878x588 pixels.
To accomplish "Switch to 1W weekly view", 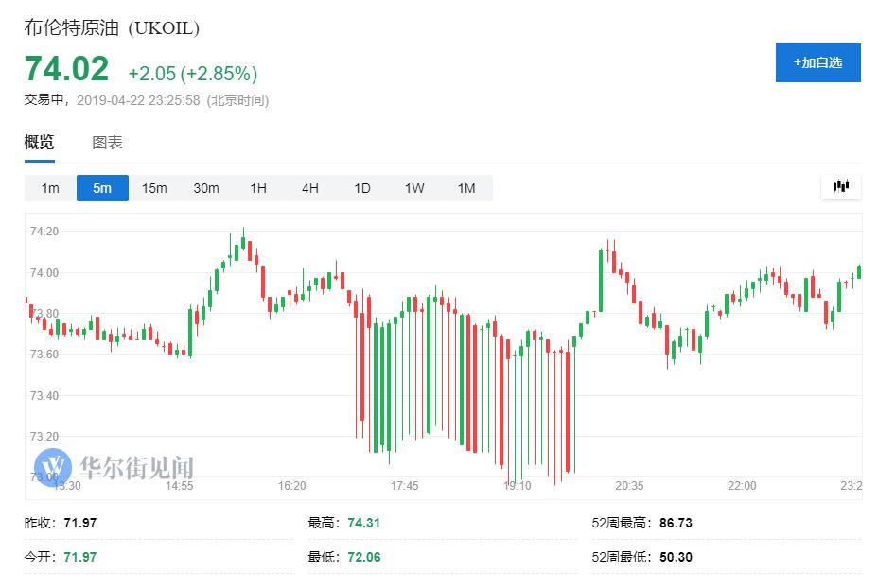I will (414, 188).
